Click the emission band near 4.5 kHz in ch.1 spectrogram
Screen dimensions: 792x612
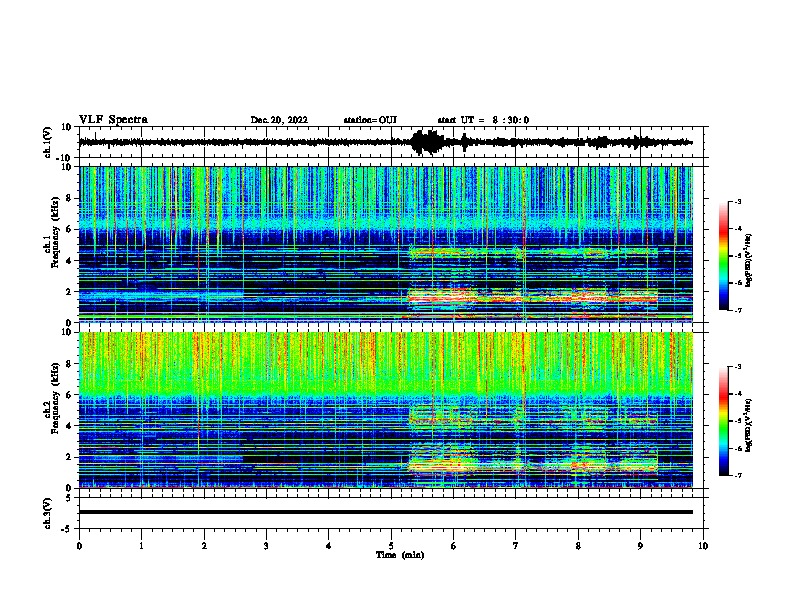click(x=532, y=252)
